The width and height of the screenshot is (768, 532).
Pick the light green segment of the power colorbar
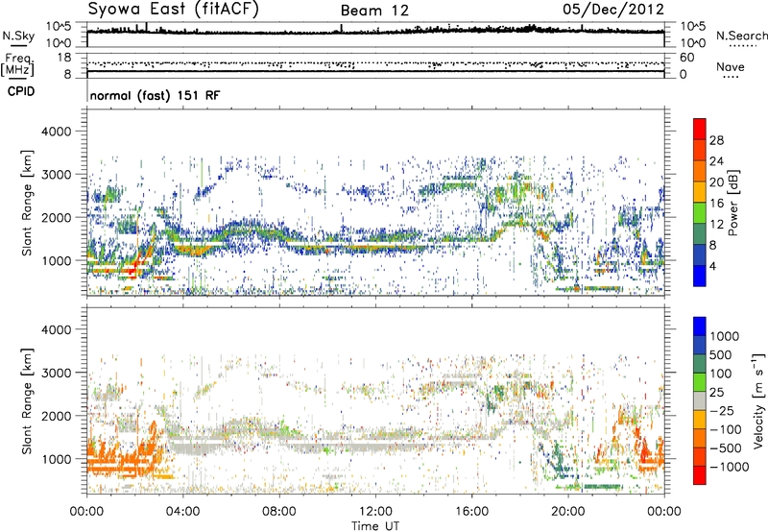click(x=700, y=213)
